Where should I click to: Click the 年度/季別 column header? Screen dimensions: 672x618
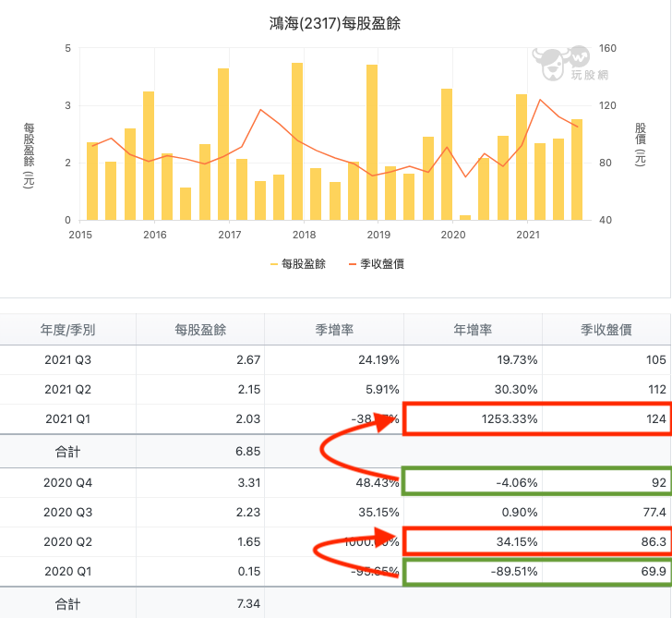(x=67, y=330)
